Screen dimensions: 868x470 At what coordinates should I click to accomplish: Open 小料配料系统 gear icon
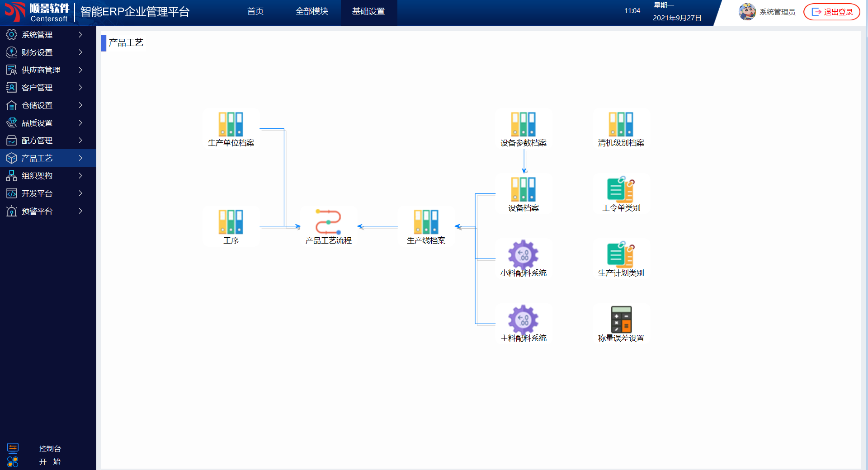click(523, 254)
